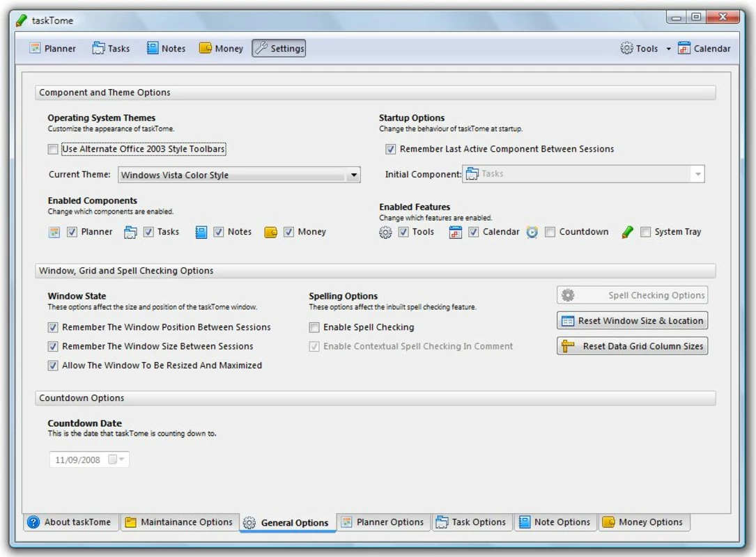Click the Spell Checking Options button
This screenshot has width=756, height=557.
pyautogui.click(x=632, y=295)
